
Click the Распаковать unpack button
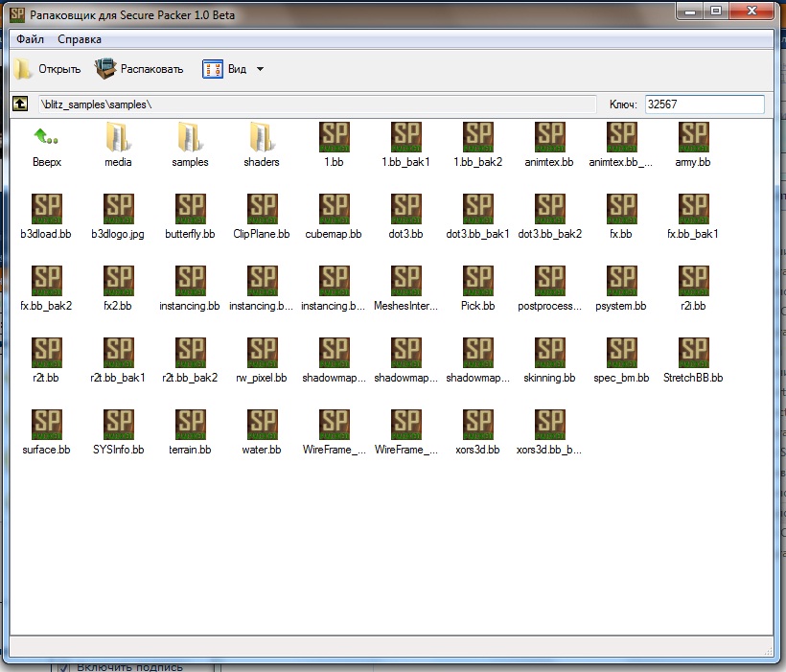(139, 69)
